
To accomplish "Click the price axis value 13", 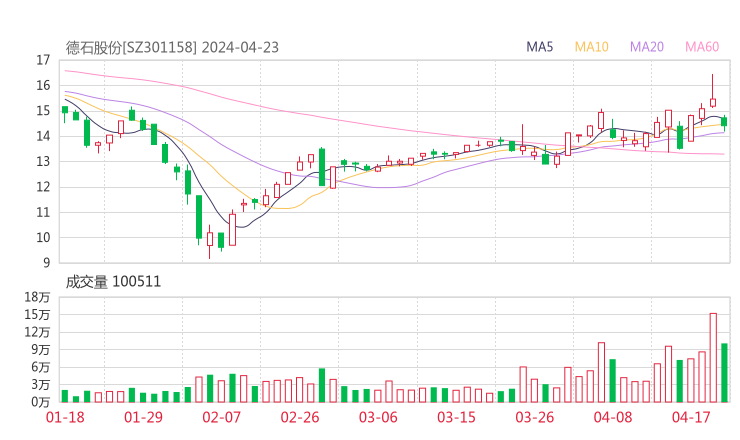I will [x=43, y=162].
